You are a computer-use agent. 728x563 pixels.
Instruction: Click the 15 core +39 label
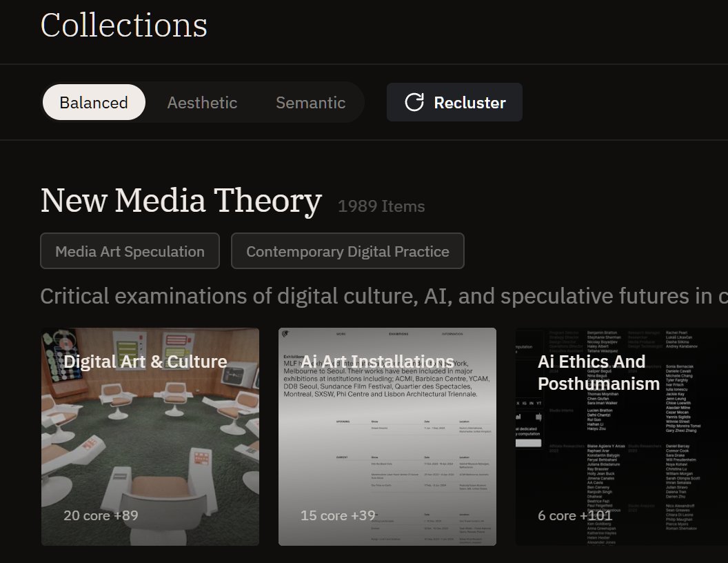click(338, 515)
